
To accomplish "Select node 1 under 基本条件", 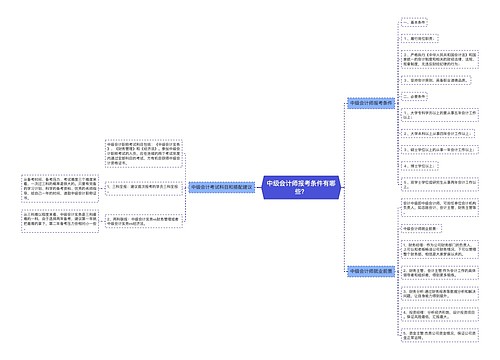I will 419,39.
